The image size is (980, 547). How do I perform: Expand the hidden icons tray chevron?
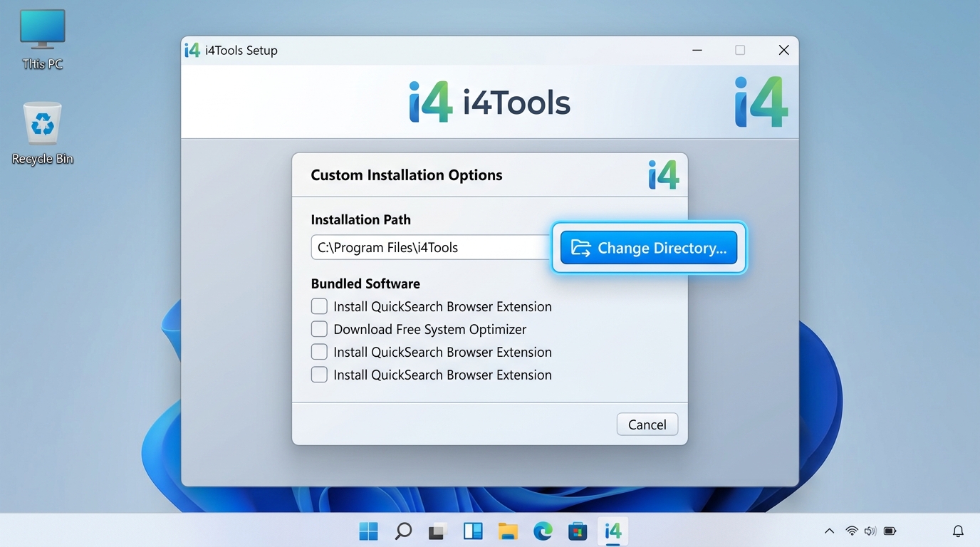(x=829, y=531)
